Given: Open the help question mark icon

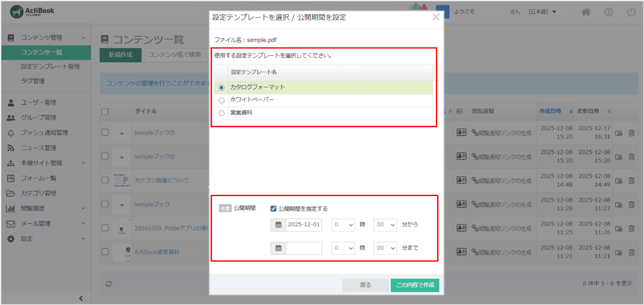Looking at the screenshot, I should (608, 12).
